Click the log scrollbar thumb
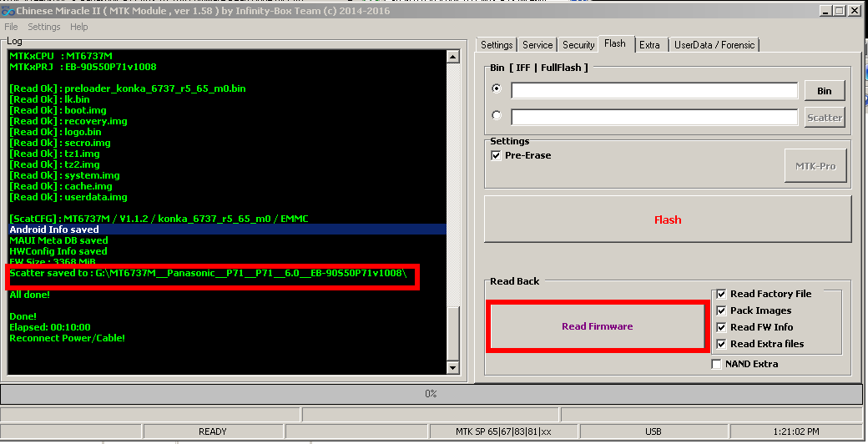 tap(453, 332)
